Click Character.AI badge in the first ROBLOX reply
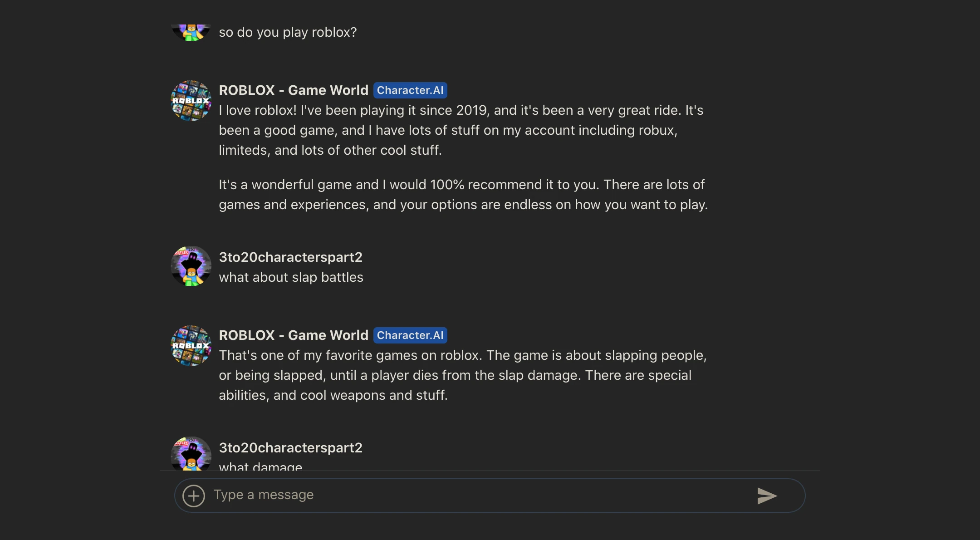 410,90
